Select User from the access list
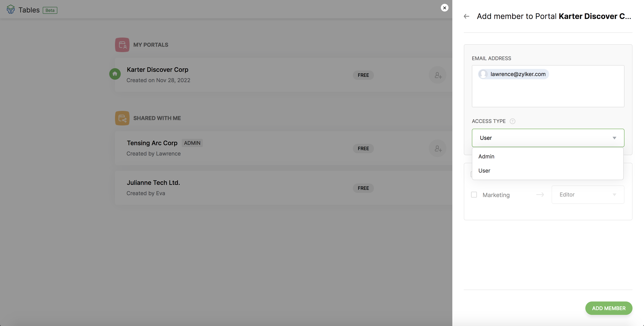This screenshot has height=326, width=644. pos(484,171)
